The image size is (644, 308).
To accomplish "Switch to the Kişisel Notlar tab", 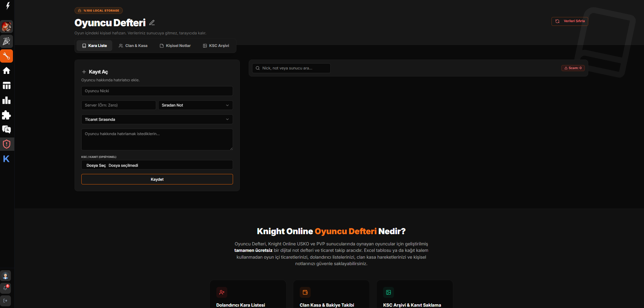I will coord(175,46).
